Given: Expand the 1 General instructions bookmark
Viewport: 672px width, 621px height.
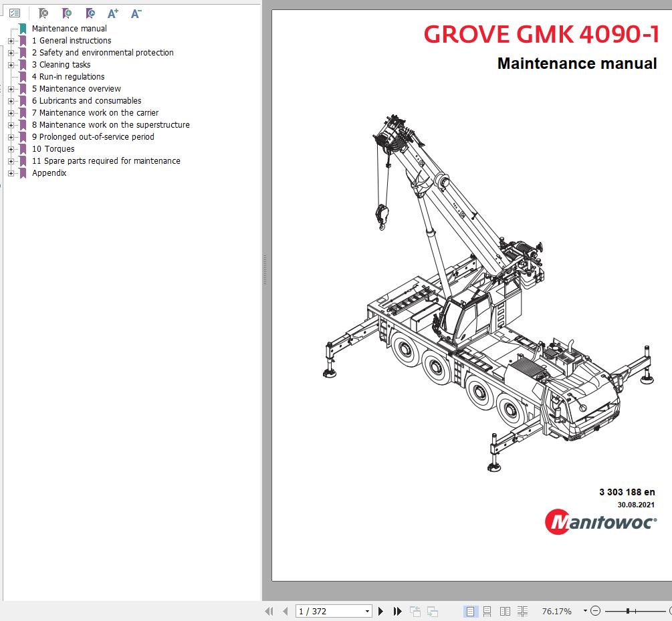Looking at the screenshot, I should tap(11, 41).
